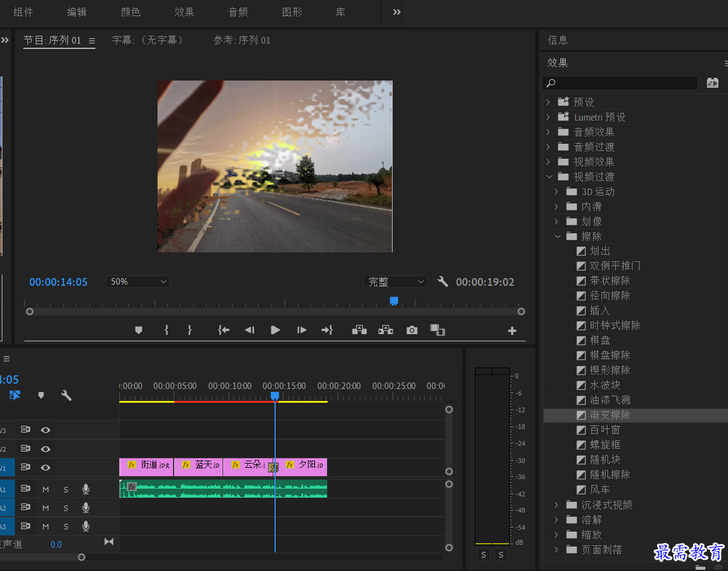728x571 pixels.
Task: Click the Lift button
Action: [359, 330]
